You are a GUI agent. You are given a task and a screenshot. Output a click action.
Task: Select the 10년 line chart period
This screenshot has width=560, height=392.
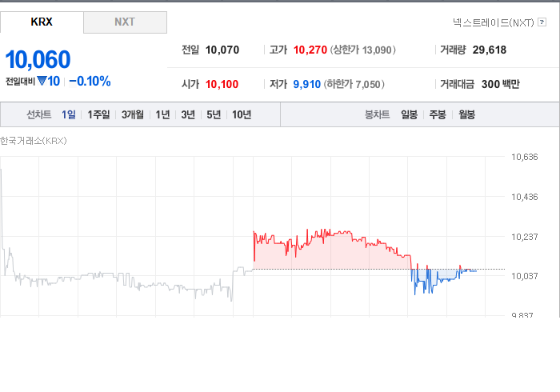click(242, 114)
